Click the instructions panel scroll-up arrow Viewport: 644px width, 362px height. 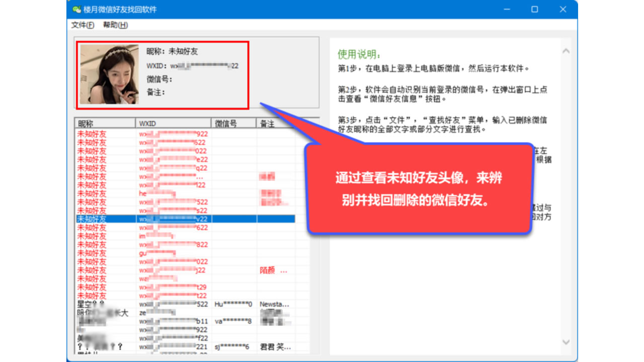pyautogui.click(x=566, y=51)
